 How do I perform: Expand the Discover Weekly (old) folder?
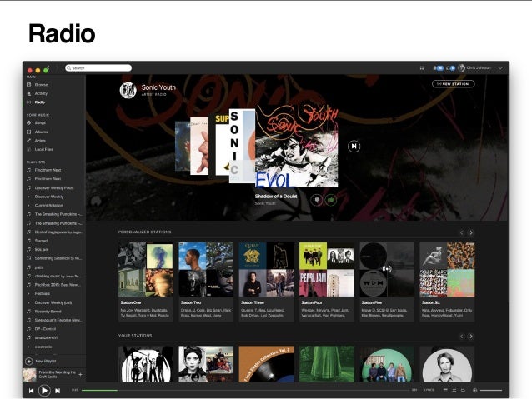point(28,302)
